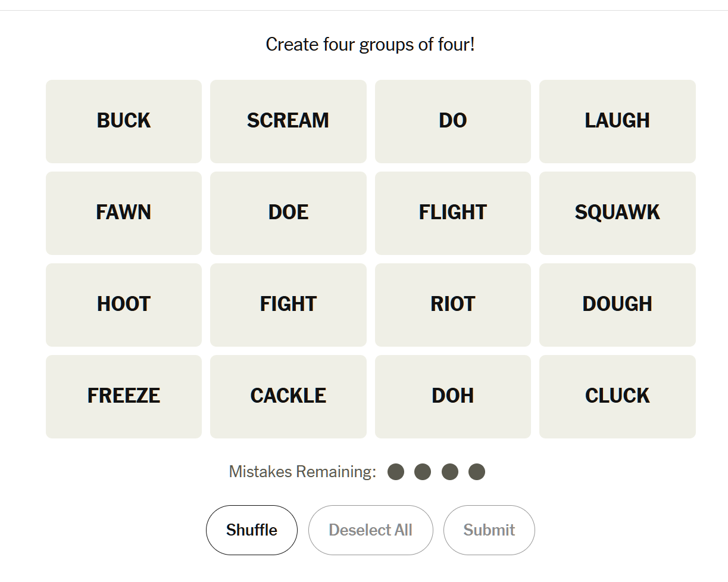Select the BUCK word tile
The height and width of the screenshot is (582, 728).
click(124, 121)
